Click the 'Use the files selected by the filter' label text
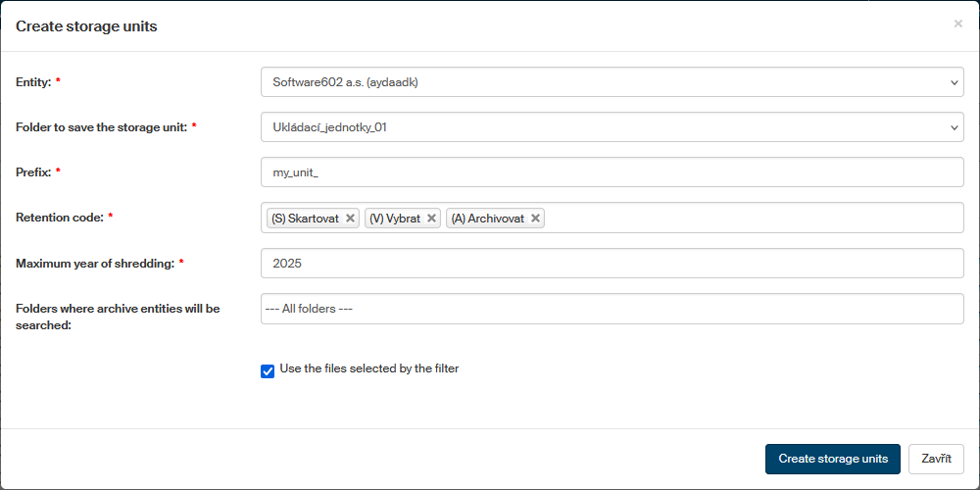Screen dimensions: 980x490 click(368, 369)
